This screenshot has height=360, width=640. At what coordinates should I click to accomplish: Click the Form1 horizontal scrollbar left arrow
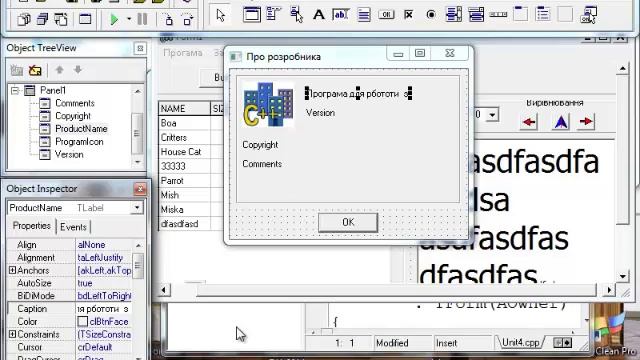164,290
